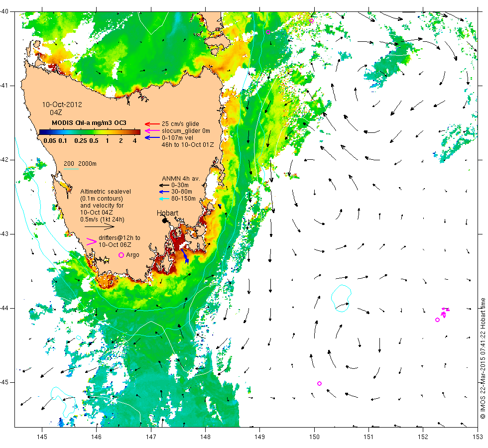This screenshot has height=448, width=488.
Task: Click the dark blue end of color bar
Action: click(x=42, y=132)
